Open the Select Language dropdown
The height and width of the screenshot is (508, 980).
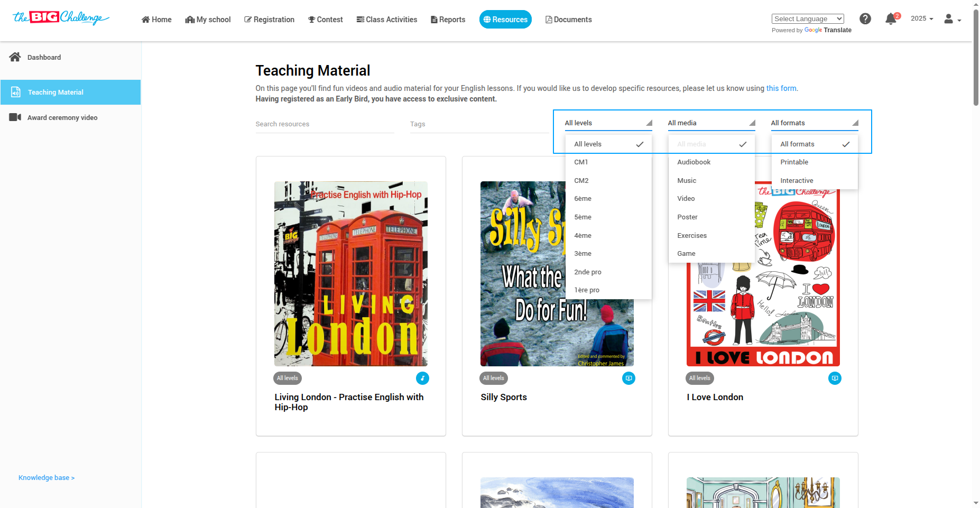808,19
